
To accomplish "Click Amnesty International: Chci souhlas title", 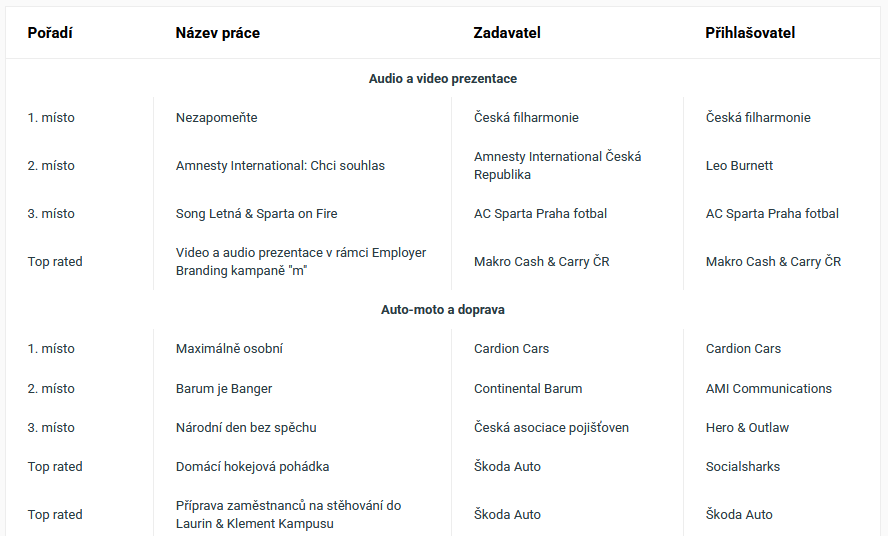I will click(280, 166).
